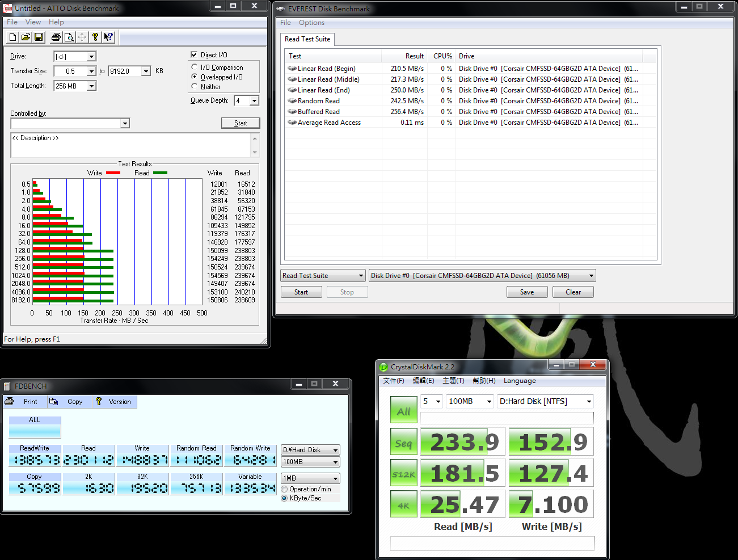Click ReadWrite test button in FDBENCH

pyautogui.click(x=35, y=456)
